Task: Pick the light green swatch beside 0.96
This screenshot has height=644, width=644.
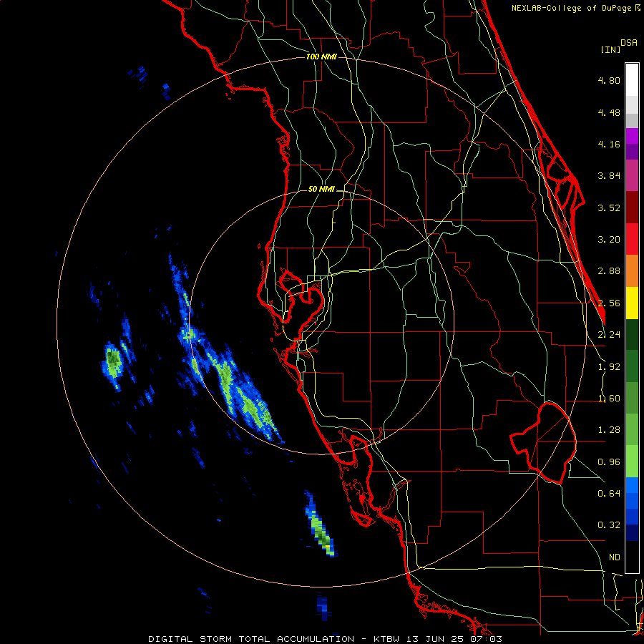Action: coord(632,462)
